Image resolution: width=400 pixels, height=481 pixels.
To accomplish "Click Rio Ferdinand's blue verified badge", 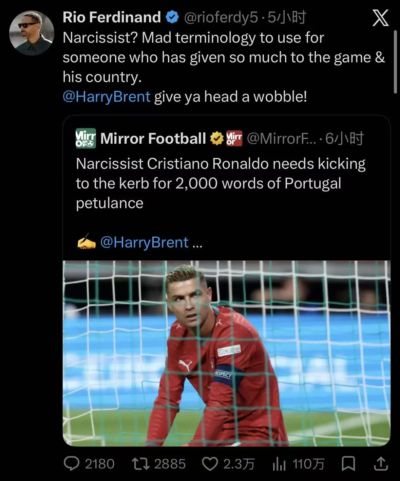I will tap(172, 17).
